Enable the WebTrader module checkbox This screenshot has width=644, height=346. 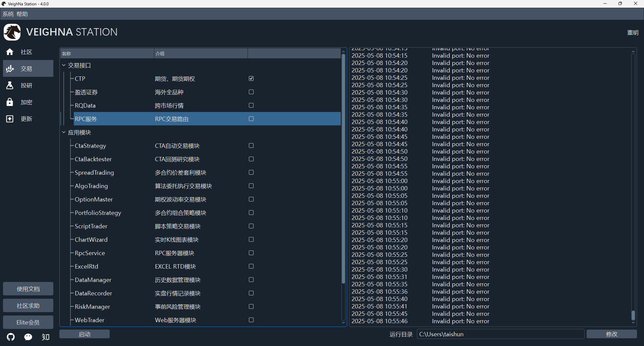click(x=251, y=320)
